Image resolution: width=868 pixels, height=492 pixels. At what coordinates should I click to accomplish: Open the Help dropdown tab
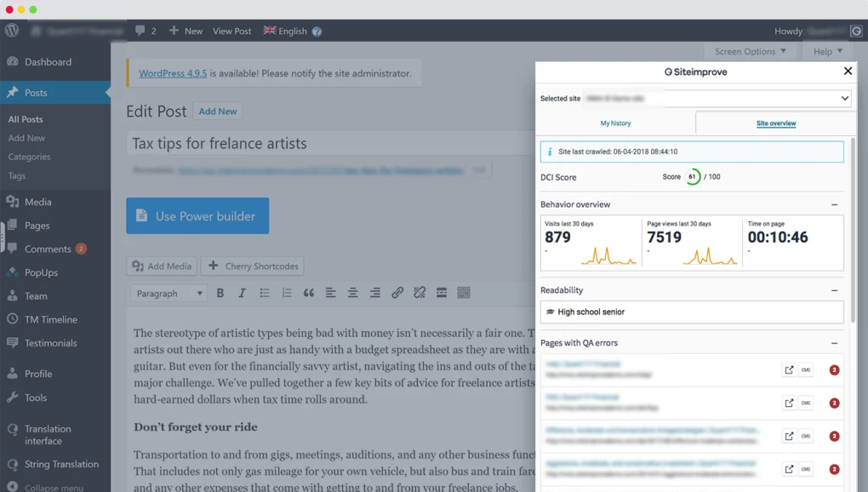[828, 51]
